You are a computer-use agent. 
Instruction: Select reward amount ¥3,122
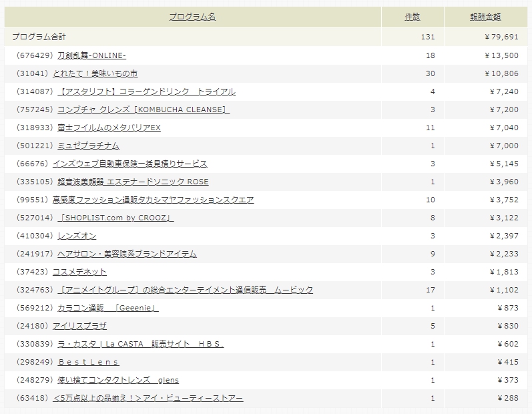[x=504, y=217]
